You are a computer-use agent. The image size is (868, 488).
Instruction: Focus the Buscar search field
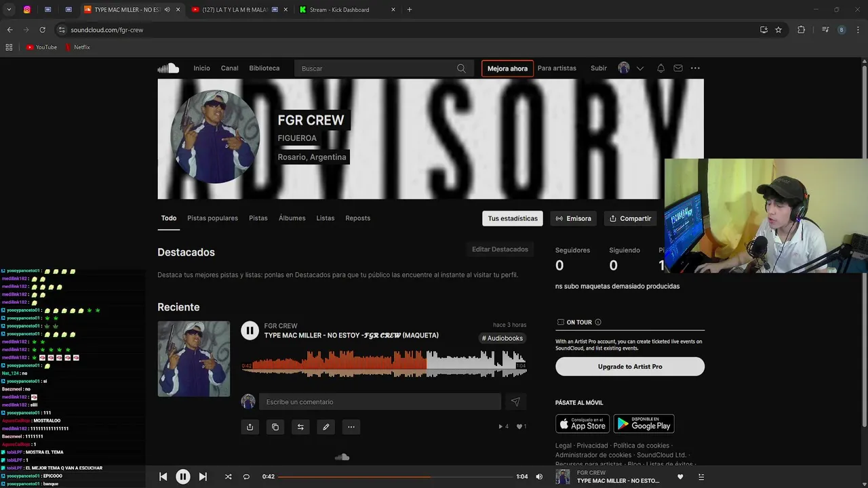383,68
